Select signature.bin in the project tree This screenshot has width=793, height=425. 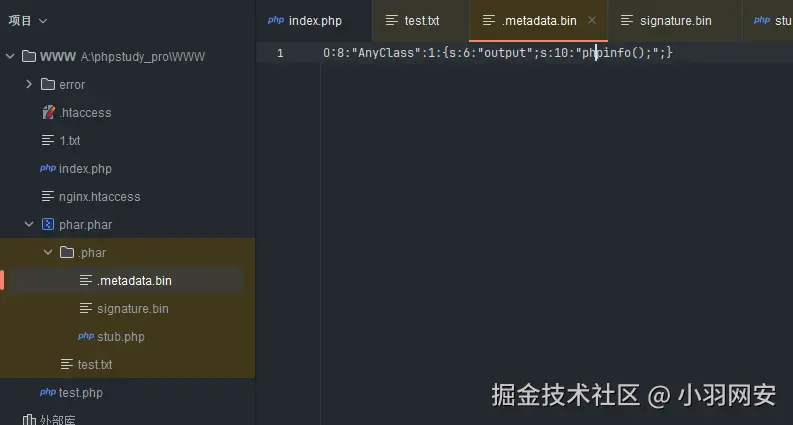click(133, 309)
